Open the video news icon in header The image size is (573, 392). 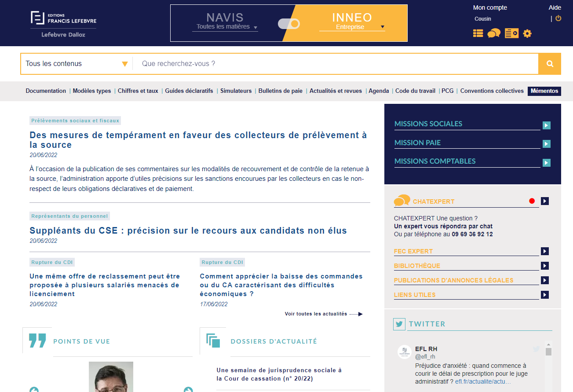[511, 33]
